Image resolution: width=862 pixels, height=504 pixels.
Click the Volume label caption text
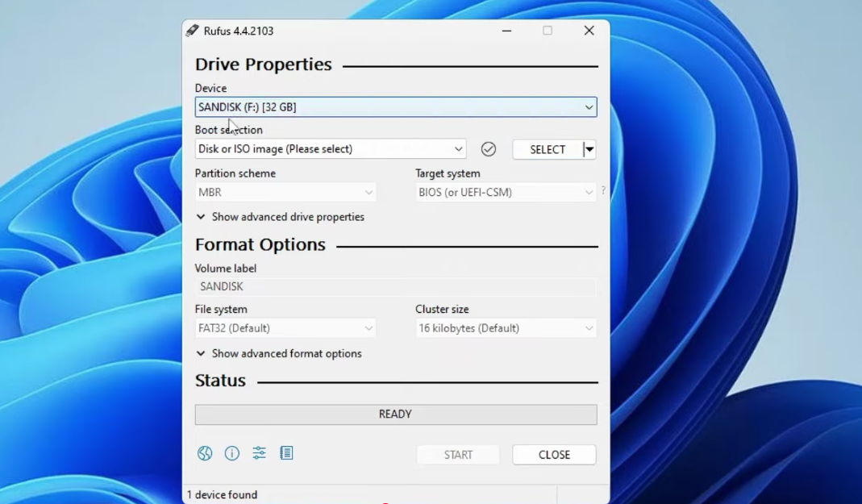tap(226, 269)
